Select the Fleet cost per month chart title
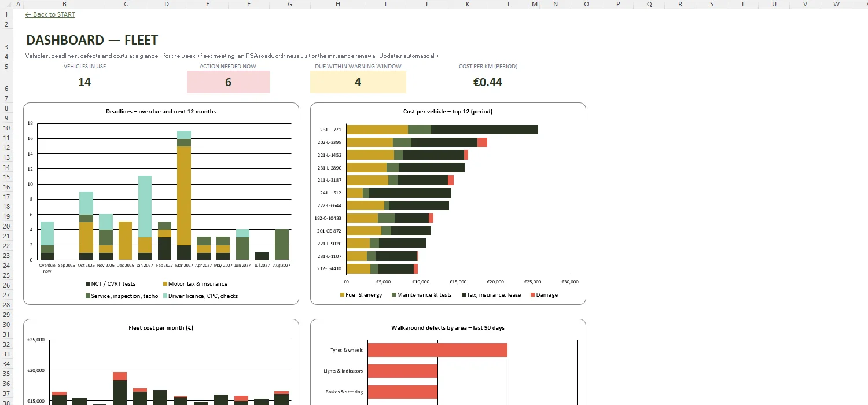The height and width of the screenshot is (405, 868). point(161,327)
